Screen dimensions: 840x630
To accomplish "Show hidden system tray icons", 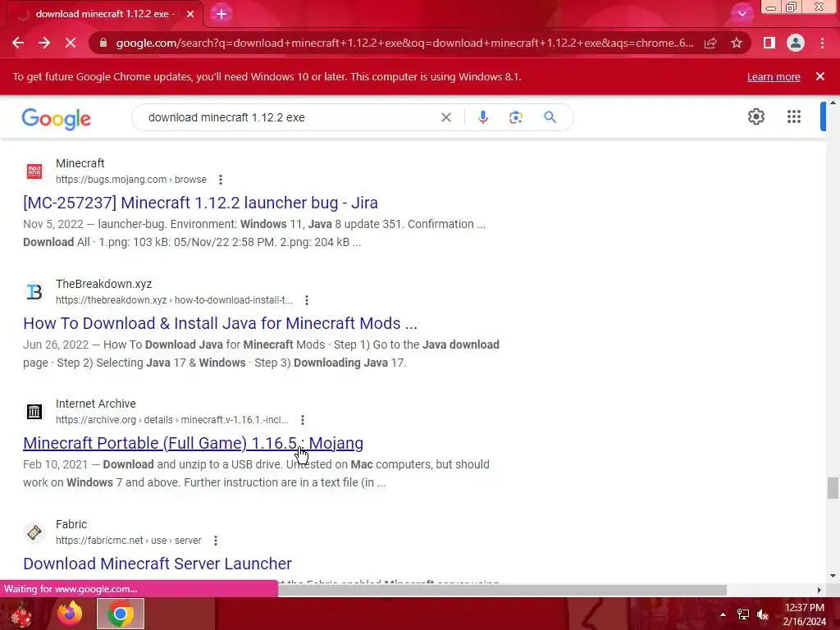I will pos(723,614).
